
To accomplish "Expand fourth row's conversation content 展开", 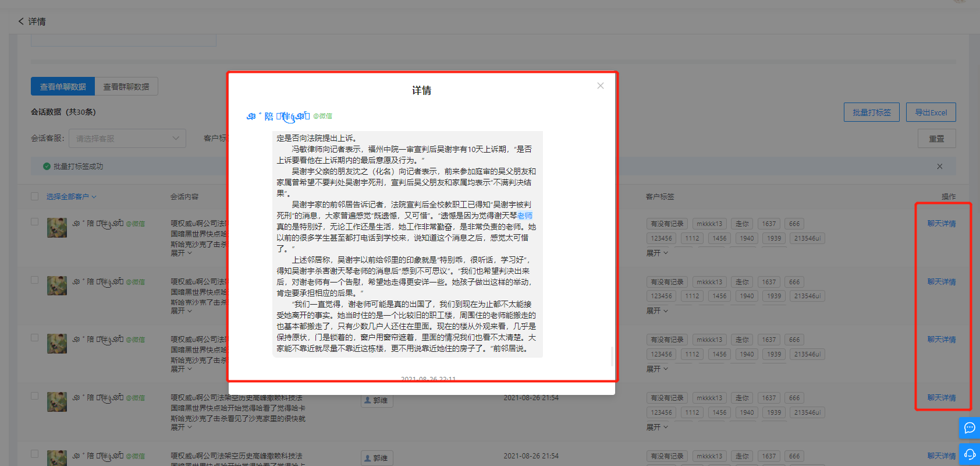I will [181, 428].
